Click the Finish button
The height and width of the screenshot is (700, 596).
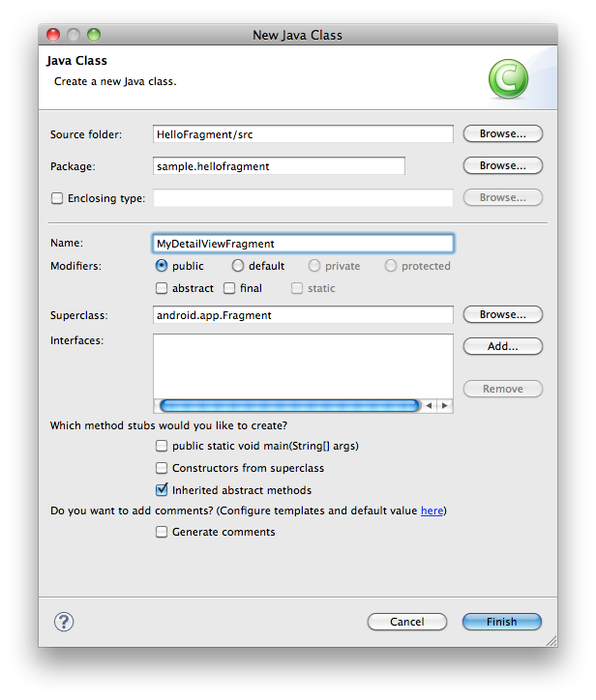(x=502, y=622)
